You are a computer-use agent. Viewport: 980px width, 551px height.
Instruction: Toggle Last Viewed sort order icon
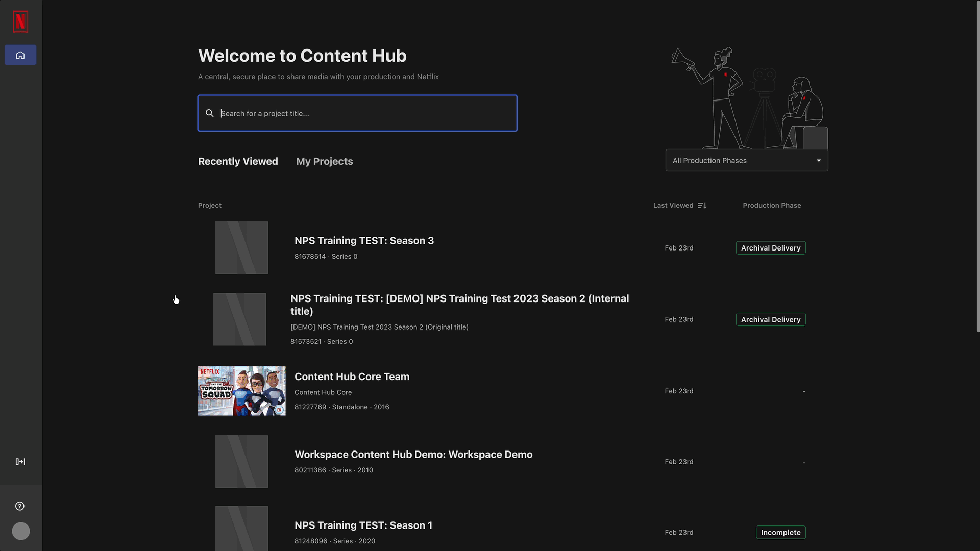pyautogui.click(x=702, y=205)
